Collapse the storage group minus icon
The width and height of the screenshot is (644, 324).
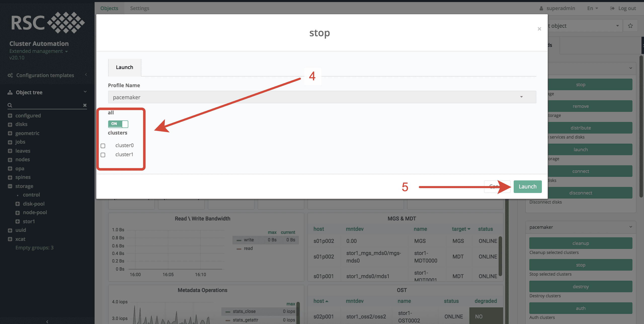pos(10,186)
